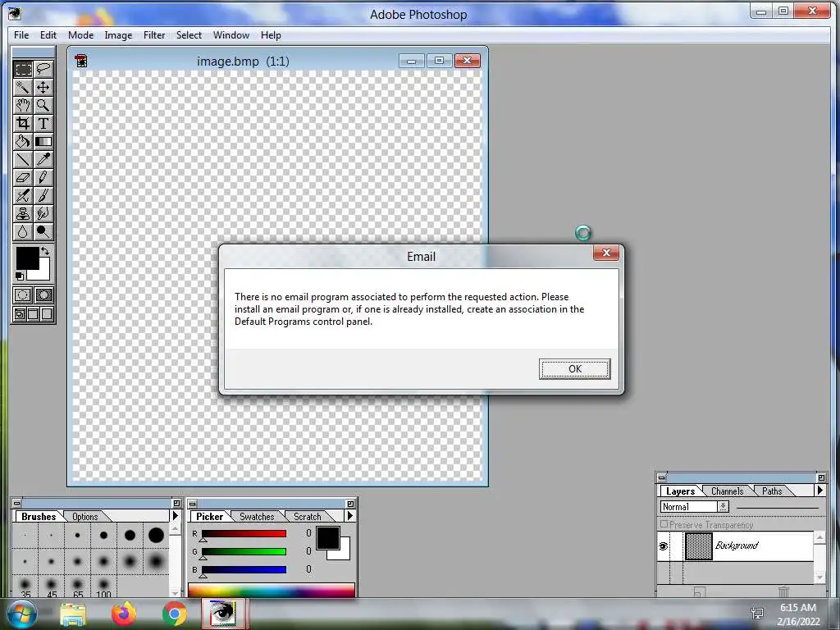Viewport: 840px width, 630px height.
Task: Select the Magic Wand tool
Action: click(x=23, y=87)
